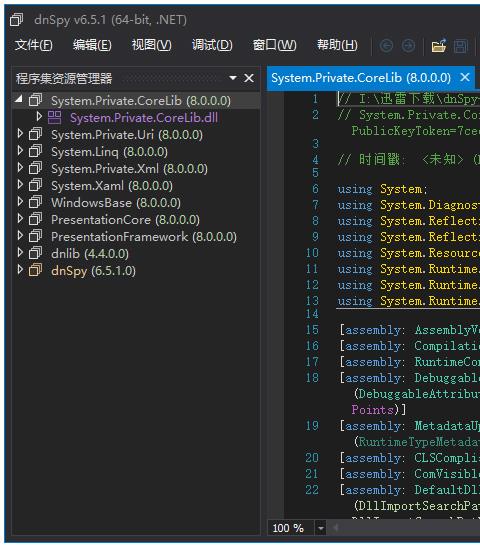The image size is (480, 546).
Task: Expand the WindowsBase (8.0.0.0) node
Action: tap(20, 202)
